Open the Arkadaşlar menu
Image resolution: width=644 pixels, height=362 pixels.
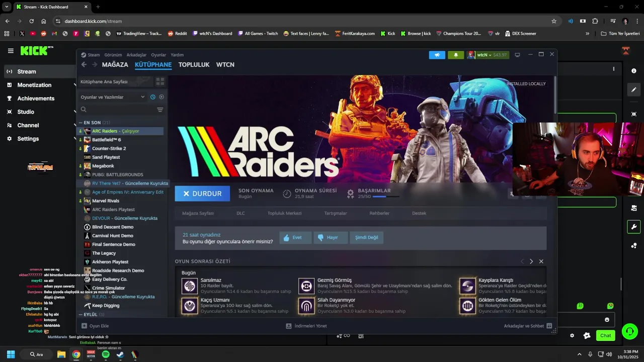point(136,55)
